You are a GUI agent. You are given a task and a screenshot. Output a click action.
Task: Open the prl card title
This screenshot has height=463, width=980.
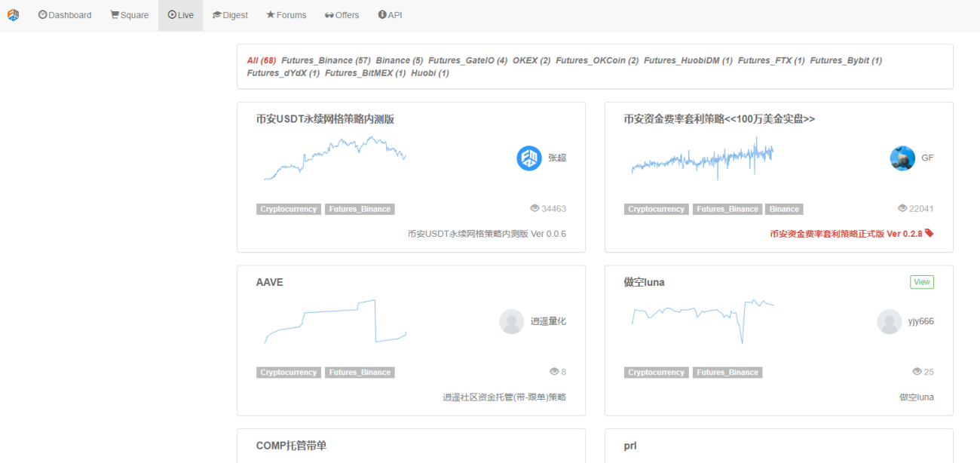coord(630,446)
